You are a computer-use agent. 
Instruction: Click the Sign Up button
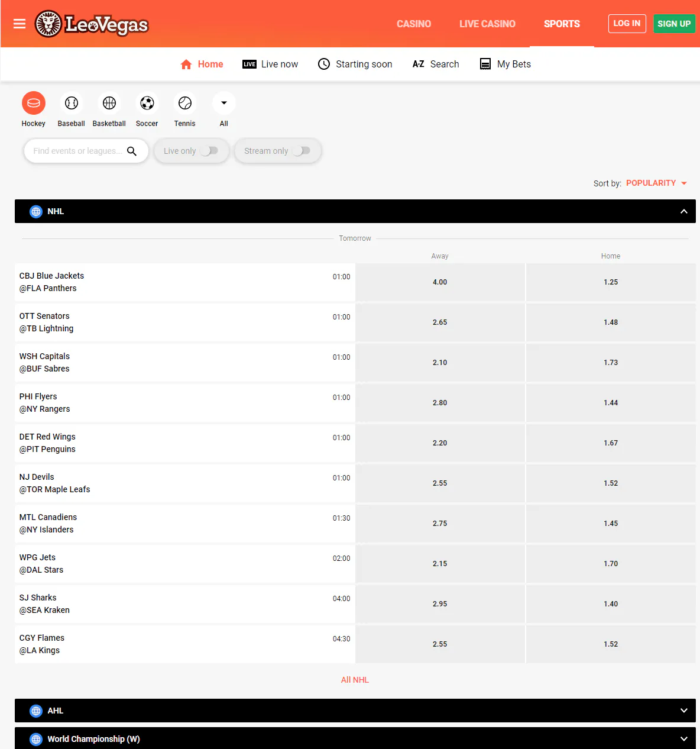[674, 24]
